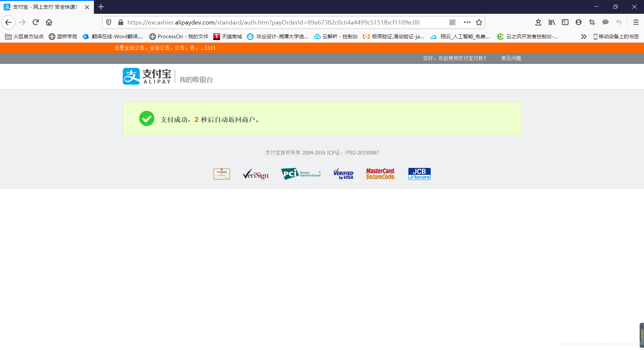Bookmark this page with the star
This screenshot has height=350, width=644.
[x=479, y=22]
